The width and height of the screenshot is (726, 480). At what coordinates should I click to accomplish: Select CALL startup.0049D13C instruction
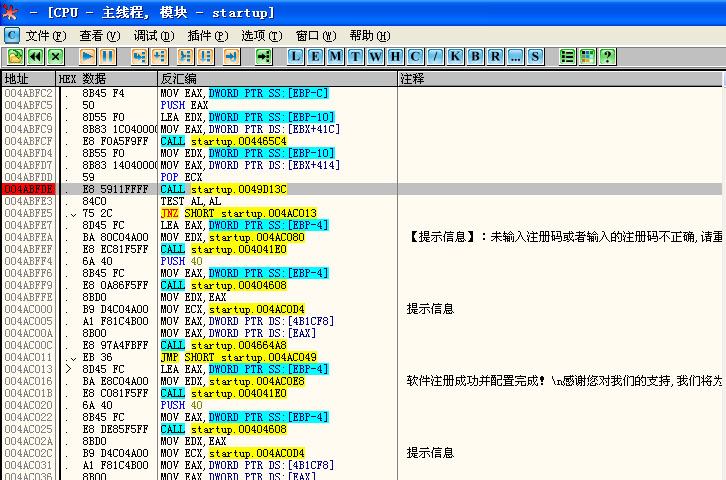[x=224, y=189]
